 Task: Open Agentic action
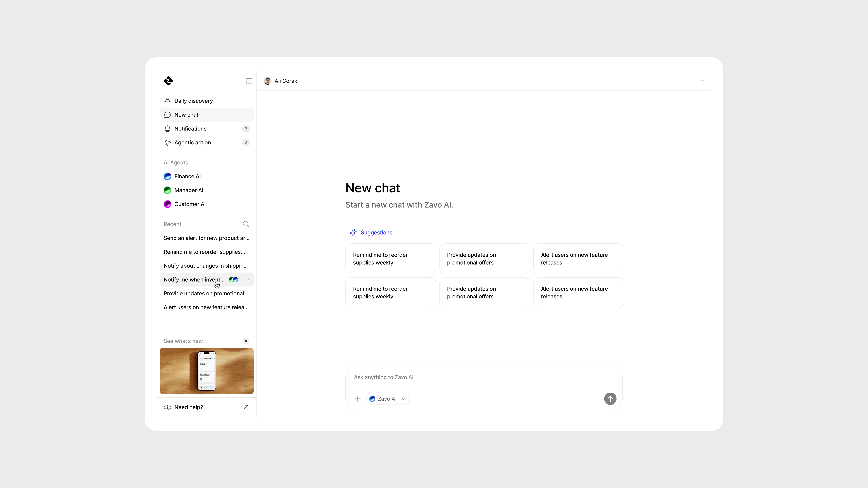[x=192, y=142]
